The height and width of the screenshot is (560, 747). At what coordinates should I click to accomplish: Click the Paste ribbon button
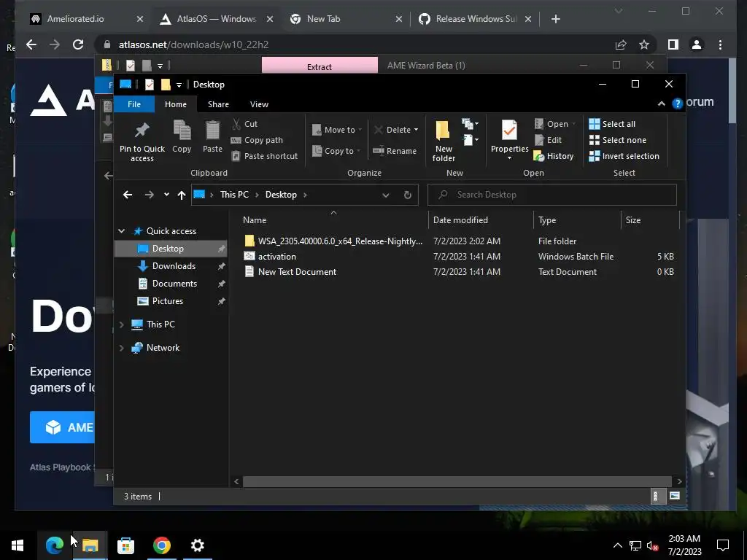tap(212, 136)
